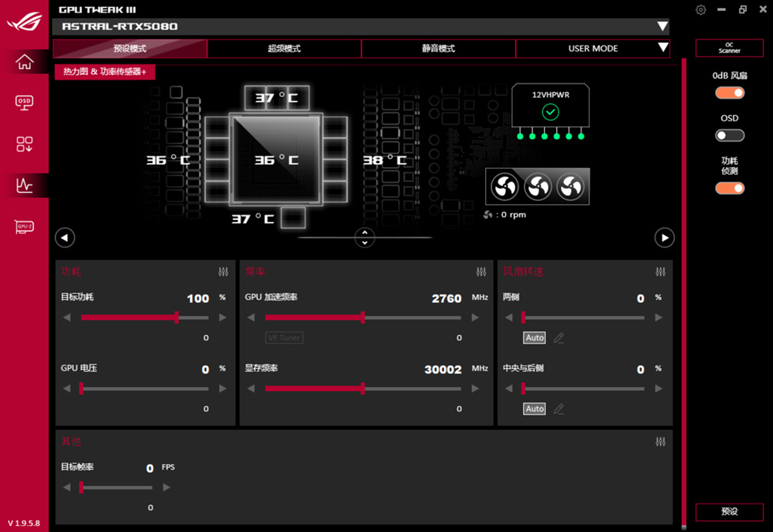Image resolution: width=773 pixels, height=532 pixels.
Task: Click the ROG logo
Action: click(24, 20)
